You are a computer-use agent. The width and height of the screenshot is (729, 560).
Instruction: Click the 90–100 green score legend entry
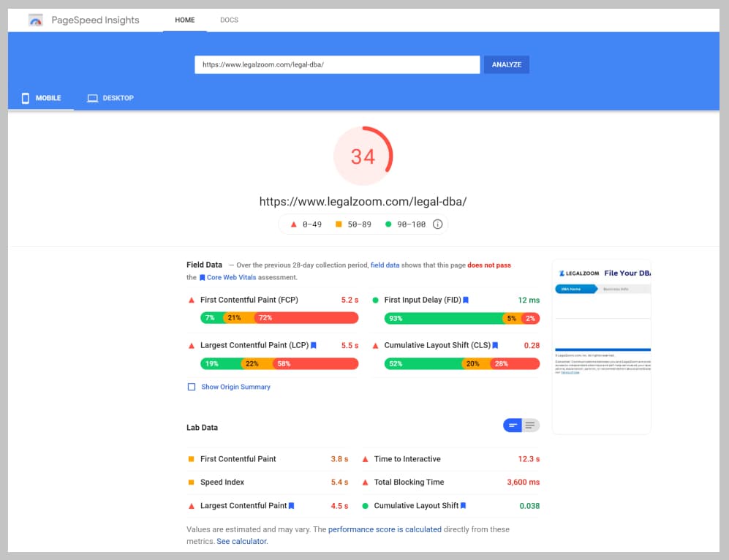coord(405,224)
